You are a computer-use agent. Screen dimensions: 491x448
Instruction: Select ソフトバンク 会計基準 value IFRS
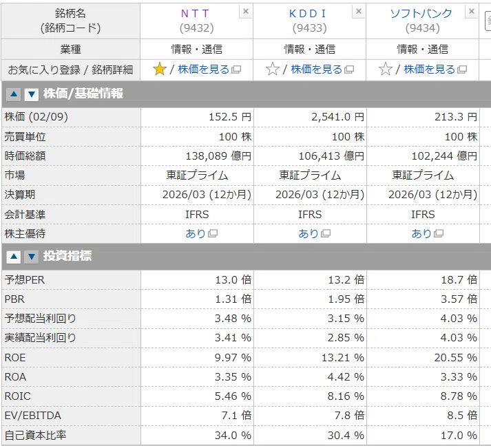click(x=423, y=214)
